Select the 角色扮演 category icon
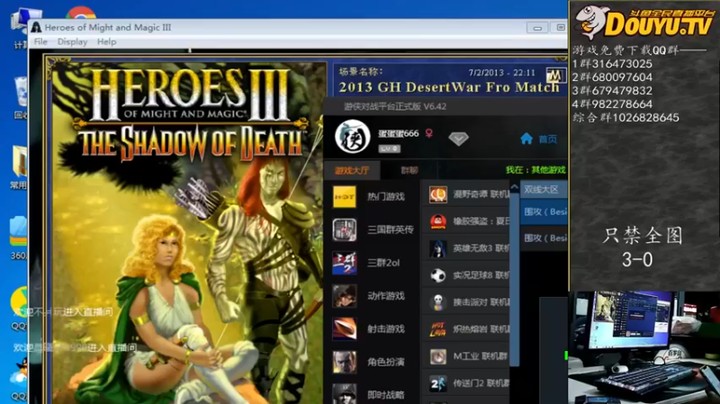The image size is (720, 404). click(344, 362)
